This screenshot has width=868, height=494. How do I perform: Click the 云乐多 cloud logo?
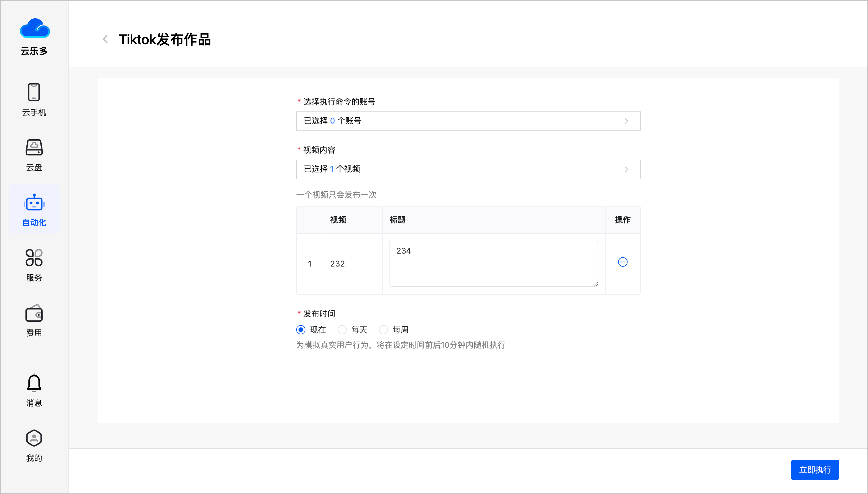coord(34,28)
